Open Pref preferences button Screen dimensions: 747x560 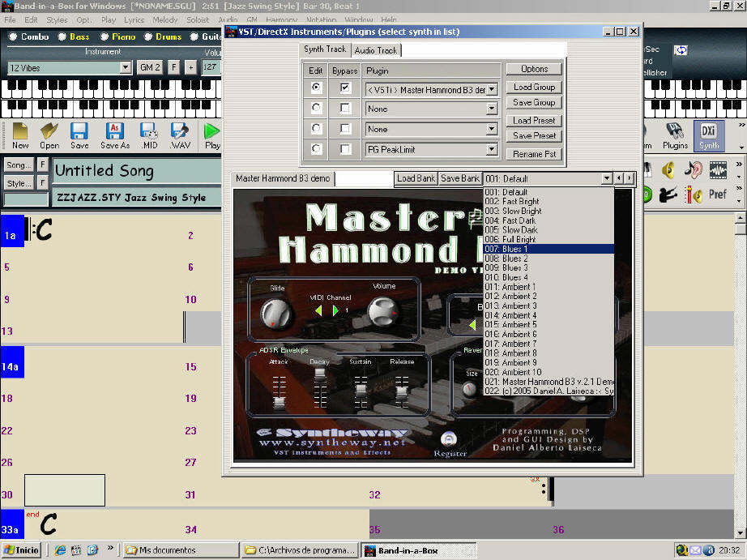tap(718, 195)
